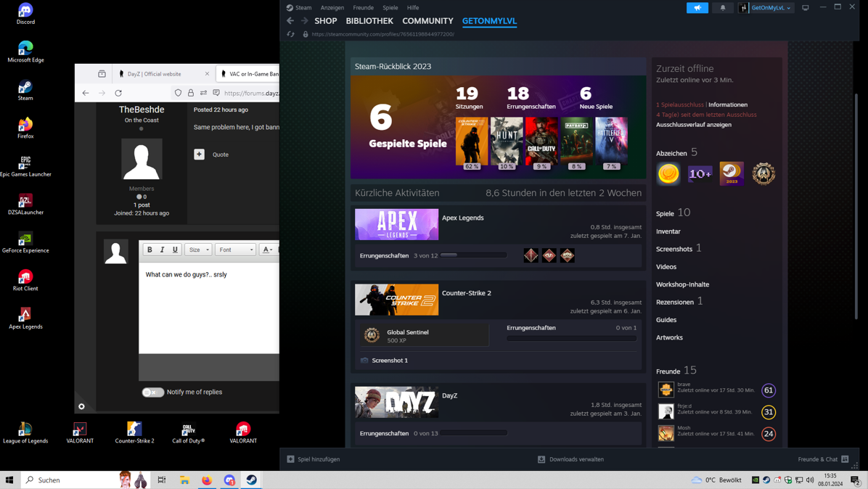Open Steam announcements megaphone button
The image size is (868, 489).
[697, 8]
